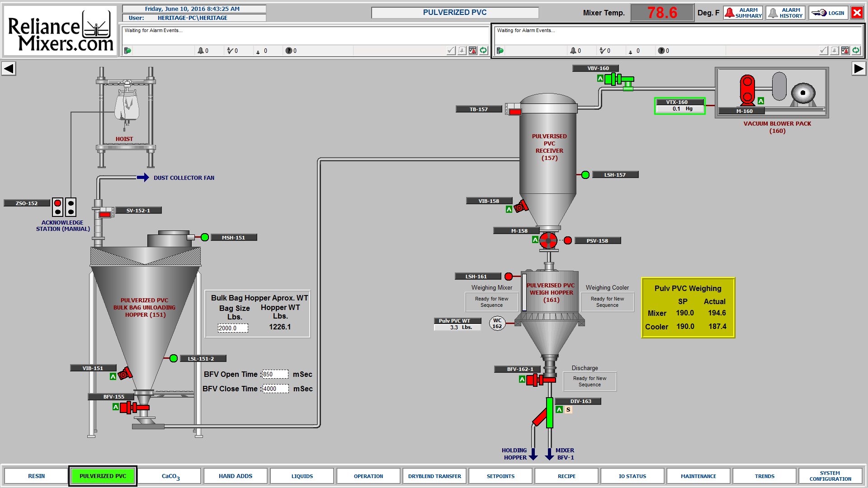Click the LSH-157 level switch indicator light

[x=585, y=175]
